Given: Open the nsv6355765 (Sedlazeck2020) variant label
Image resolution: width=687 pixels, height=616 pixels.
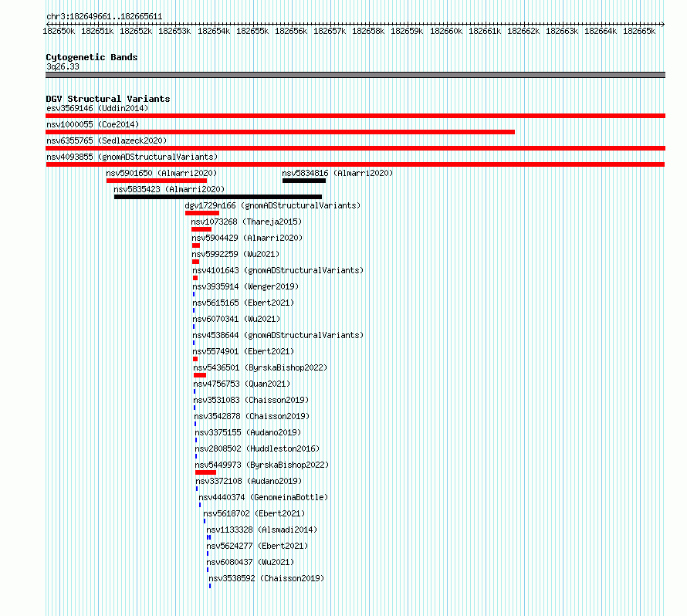Looking at the screenshot, I should pos(107,140).
